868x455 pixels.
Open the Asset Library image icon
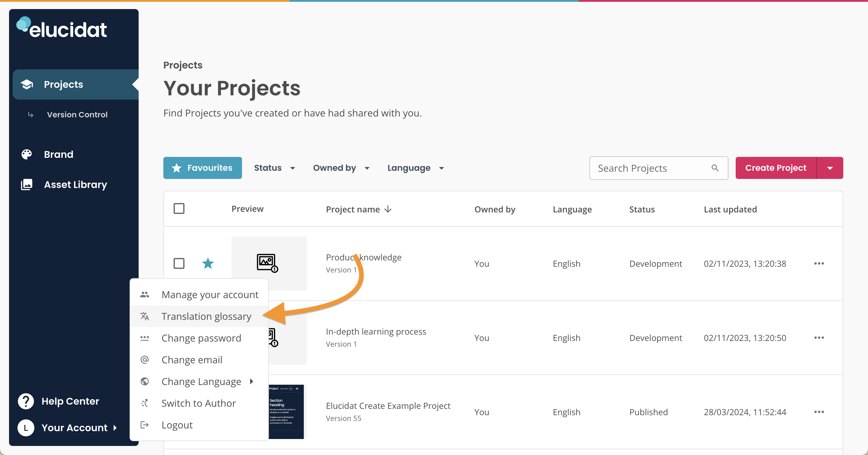(x=27, y=184)
